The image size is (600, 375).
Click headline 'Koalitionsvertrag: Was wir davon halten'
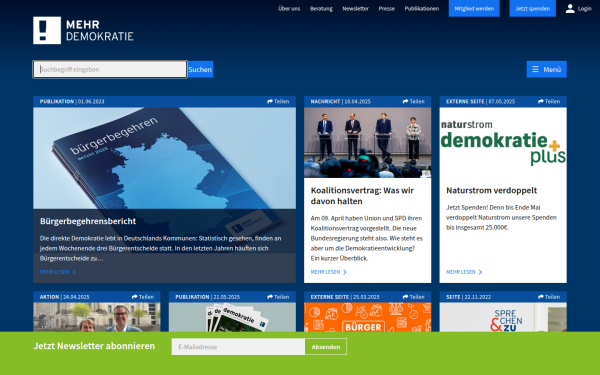pyautogui.click(x=362, y=196)
